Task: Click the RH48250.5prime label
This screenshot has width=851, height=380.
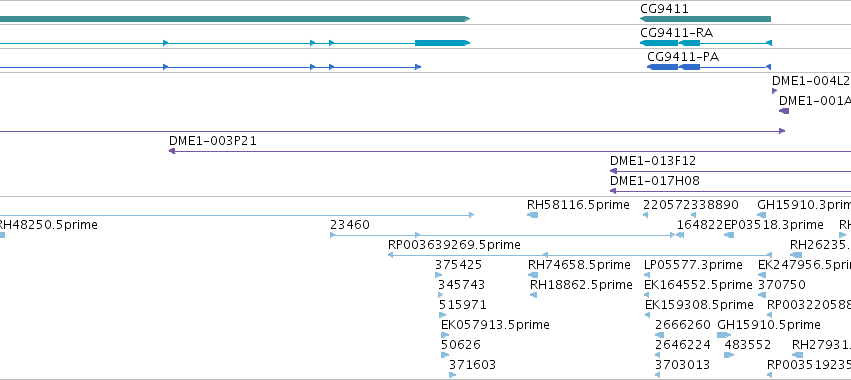Action: (48, 225)
